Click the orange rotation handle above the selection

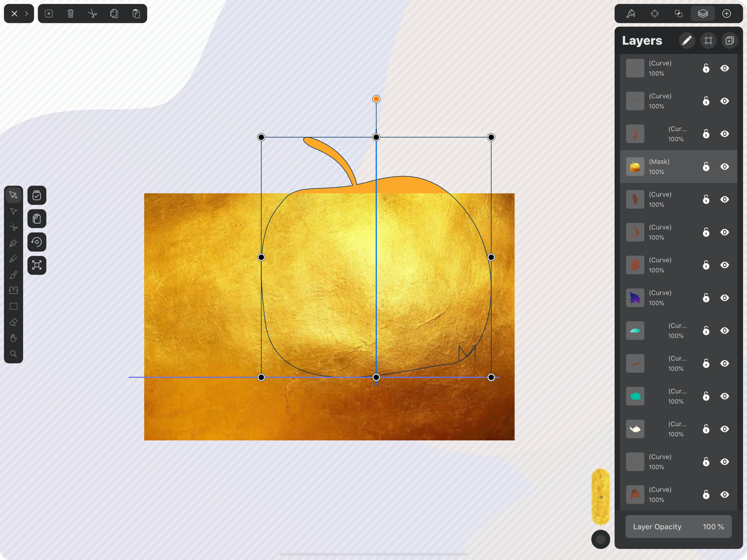(x=376, y=99)
